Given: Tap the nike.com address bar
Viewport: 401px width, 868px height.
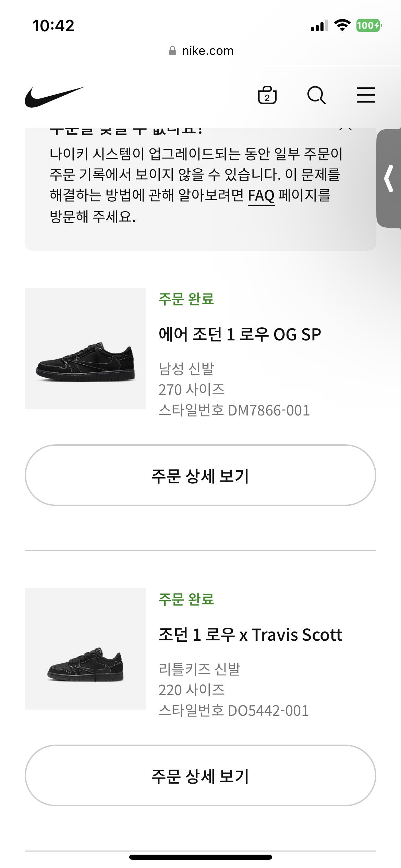Looking at the screenshot, I should 207,51.
